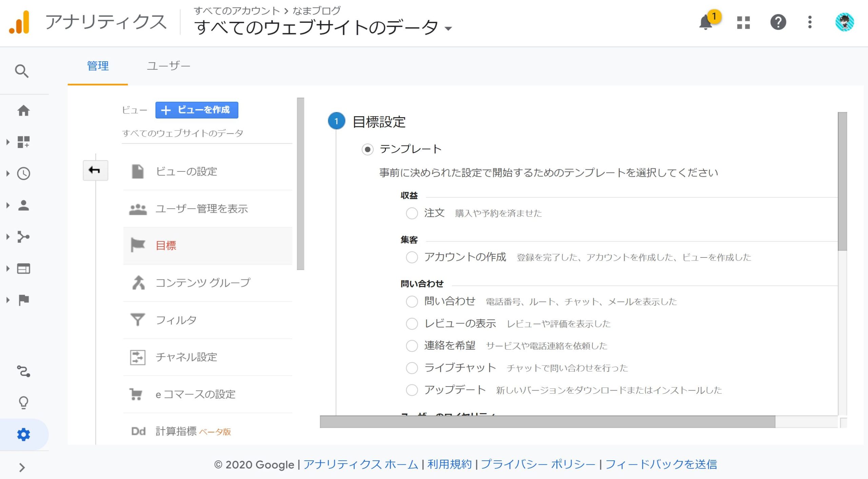The width and height of the screenshot is (868, 479).
Task: Click the ビューを作成 button
Action: [197, 110]
